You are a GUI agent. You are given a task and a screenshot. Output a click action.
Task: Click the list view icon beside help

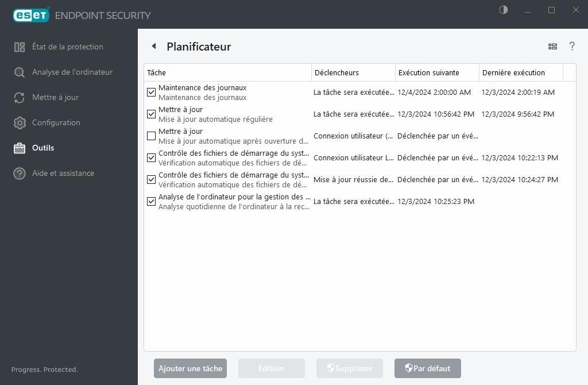coord(552,47)
